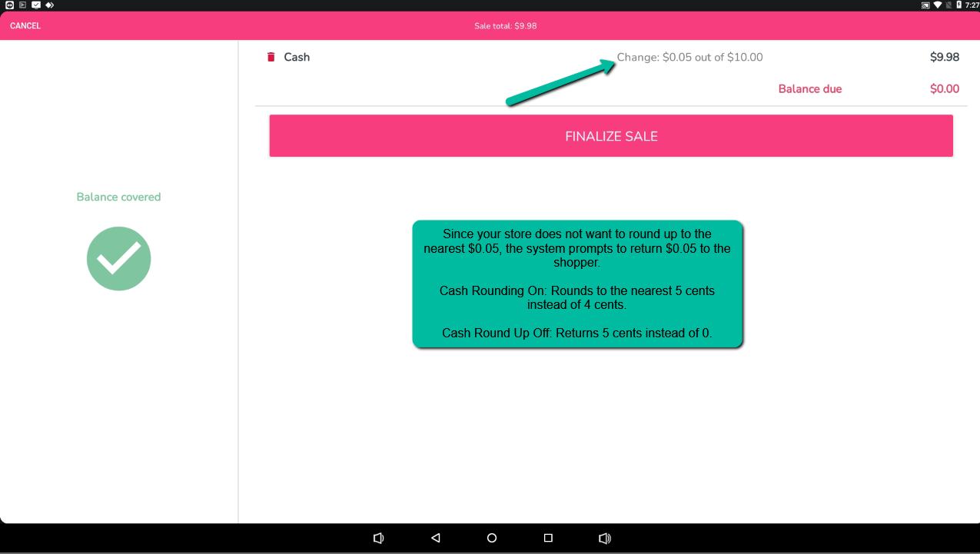Tap the $9.98 cash amount
980x554 pixels.
[x=944, y=57]
